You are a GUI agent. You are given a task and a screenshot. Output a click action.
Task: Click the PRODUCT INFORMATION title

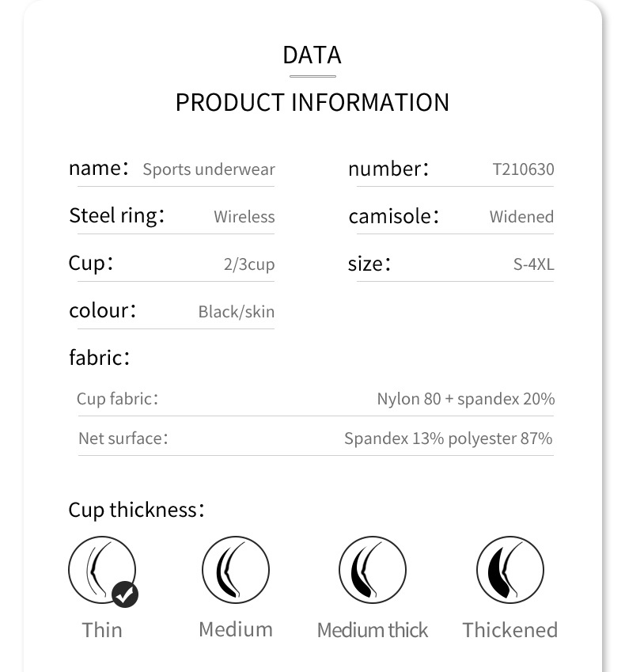click(312, 102)
